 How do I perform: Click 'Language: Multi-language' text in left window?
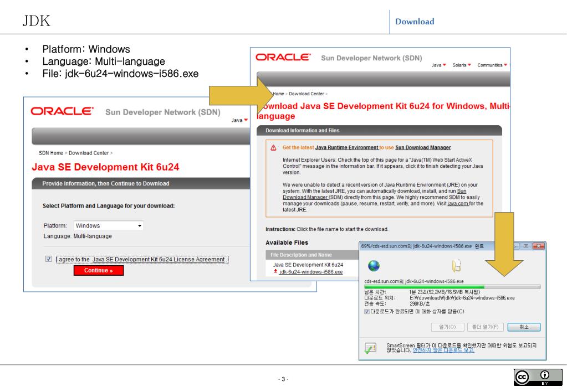click(78, 236)
